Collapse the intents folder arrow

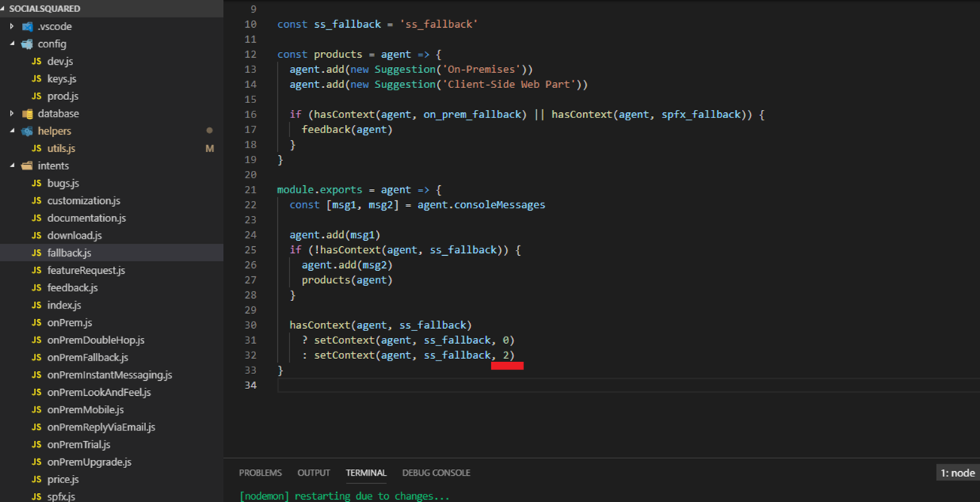tap(12, 166)
